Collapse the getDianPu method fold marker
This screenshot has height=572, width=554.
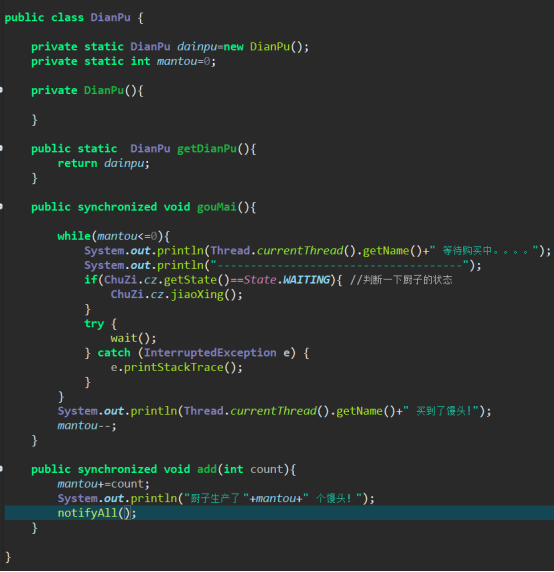(1, 148)
